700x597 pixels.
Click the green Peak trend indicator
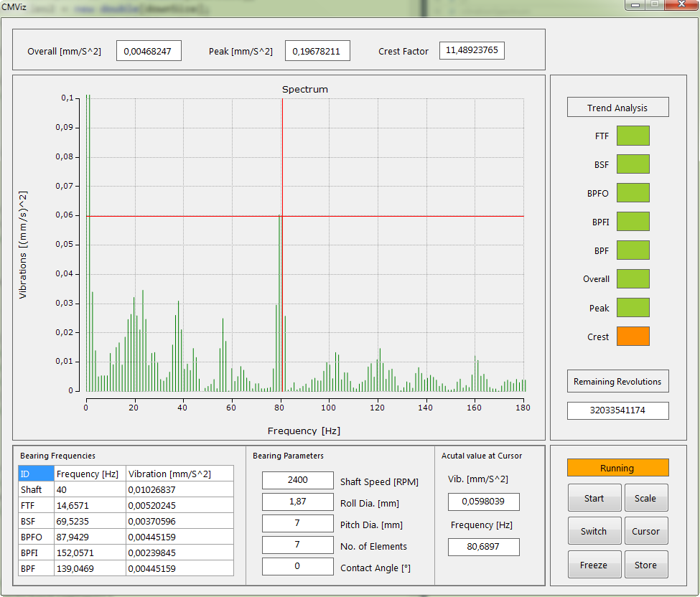(x=633, y=308)
